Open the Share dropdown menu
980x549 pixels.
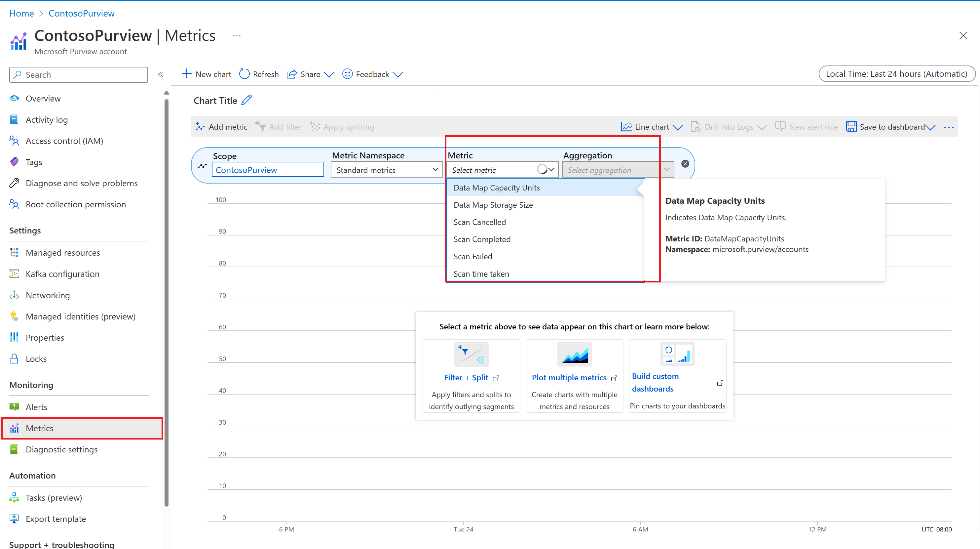tap(311, 74)
